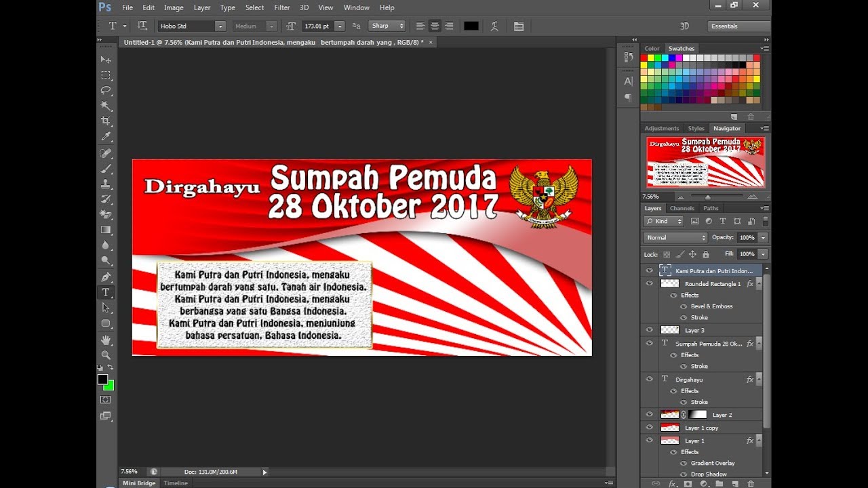The width and height of the screenshot is (868, 488).
Task: Click the text color swatch
Action: [x=471, y=26]
